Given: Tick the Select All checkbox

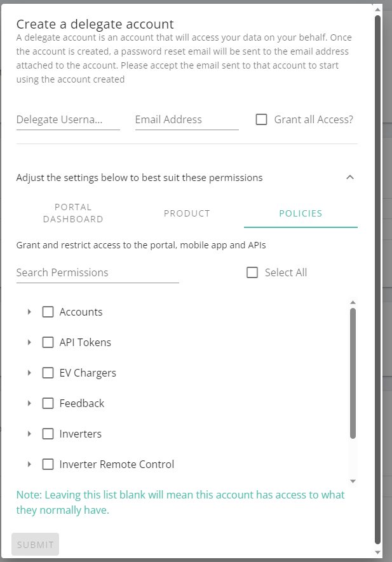Looking at the screenshot, I should pos(252,272).
